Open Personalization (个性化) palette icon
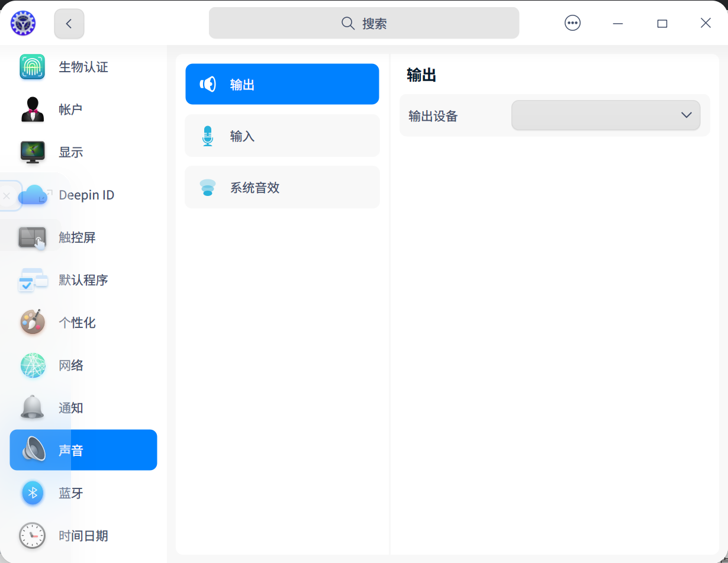 click(x=32, y=323)
